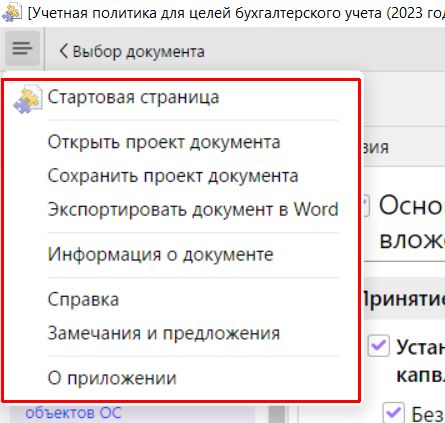
Task: Click the application icon in title bar
Action: [12, 12]
